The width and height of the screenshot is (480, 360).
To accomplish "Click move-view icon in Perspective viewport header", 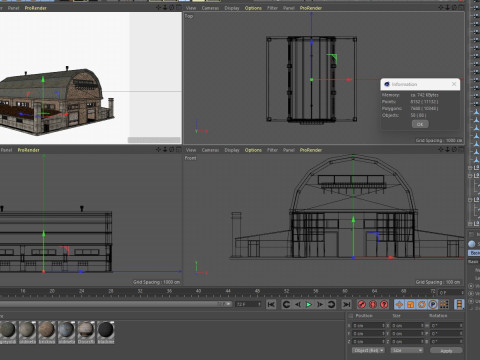I will [159, 8].
